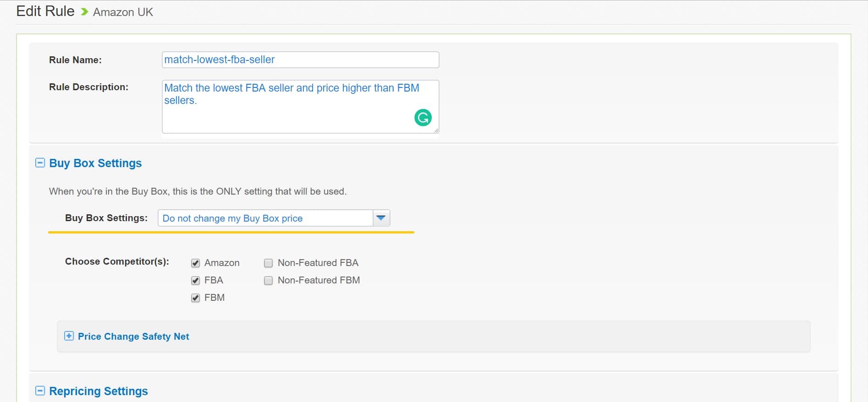
Task: Click the Grammarly icon in description box
Action: [x=423, y=118]
